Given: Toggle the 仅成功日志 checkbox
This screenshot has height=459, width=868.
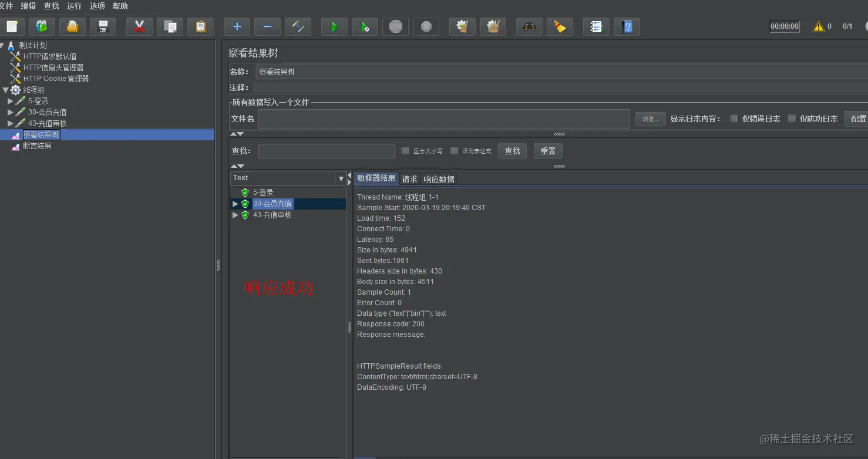Looking at the screenshot, I should (x=791, y=119).
